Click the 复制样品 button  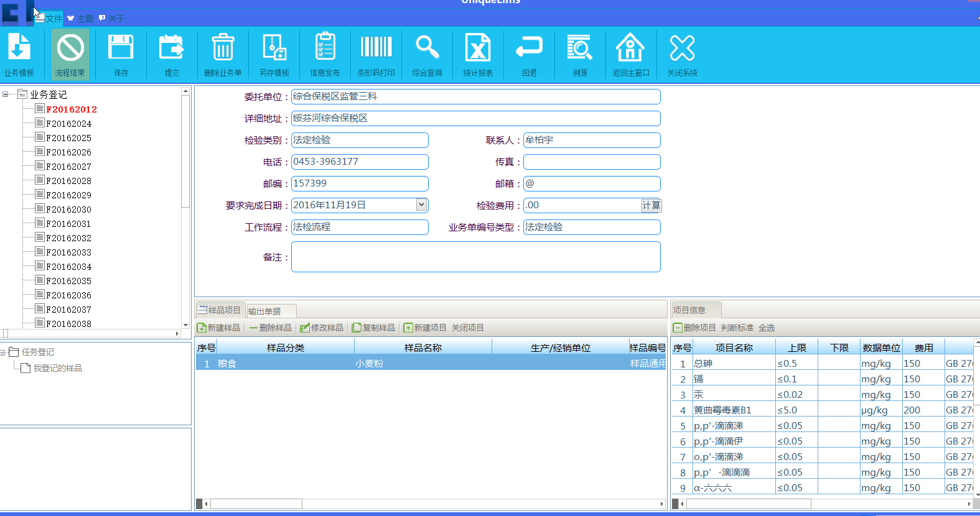coord(373,328)
